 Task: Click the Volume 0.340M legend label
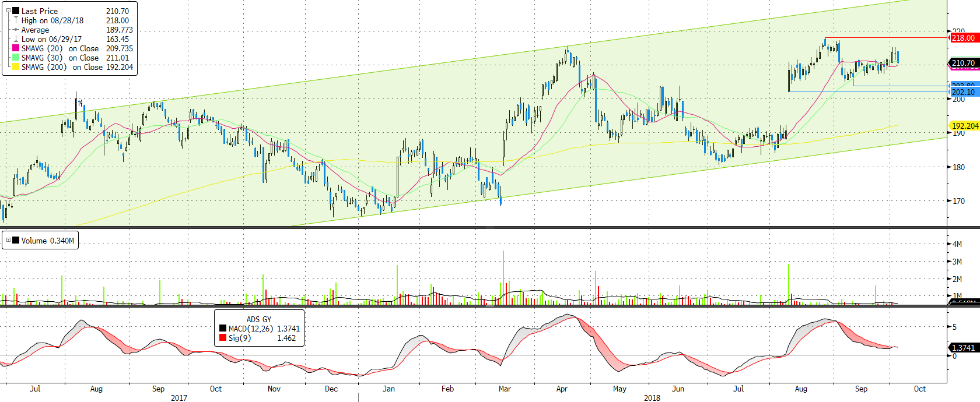(48, 241)
